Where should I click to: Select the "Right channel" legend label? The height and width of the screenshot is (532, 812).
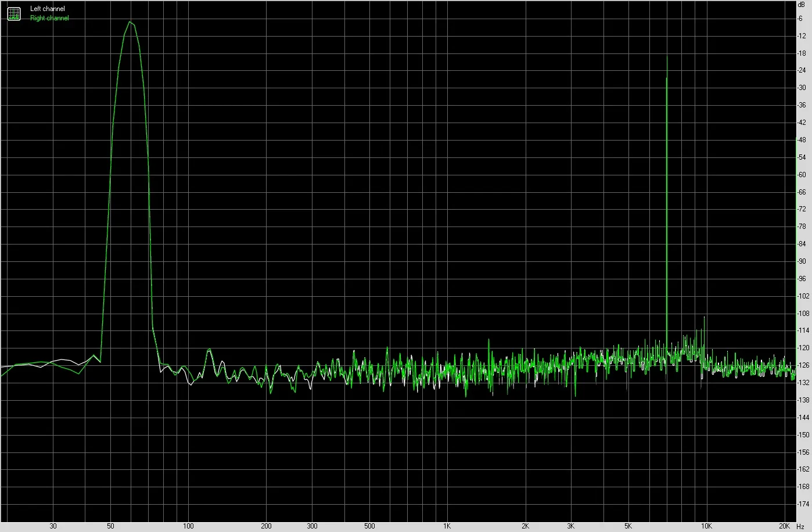click(49, 18)
